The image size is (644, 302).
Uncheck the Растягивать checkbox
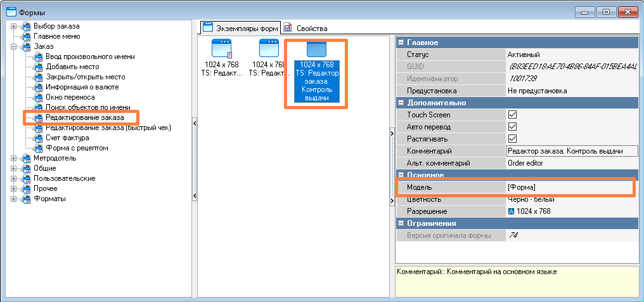[513, 139]
